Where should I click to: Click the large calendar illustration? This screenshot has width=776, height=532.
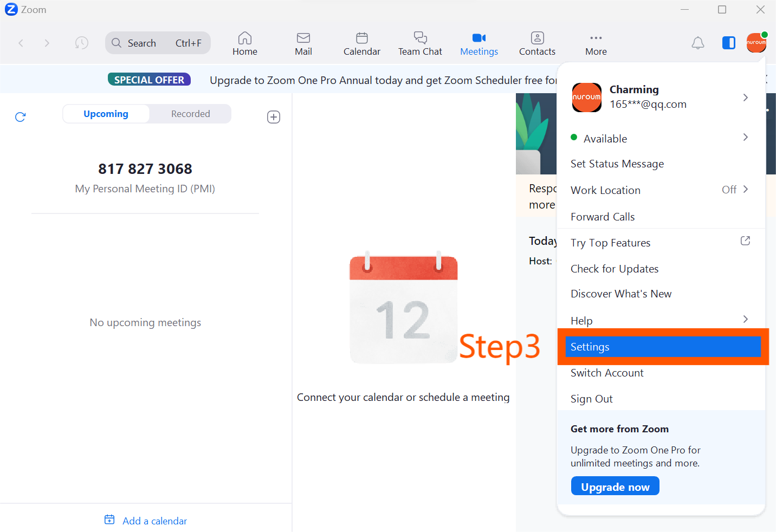click(x=404, y=307)
